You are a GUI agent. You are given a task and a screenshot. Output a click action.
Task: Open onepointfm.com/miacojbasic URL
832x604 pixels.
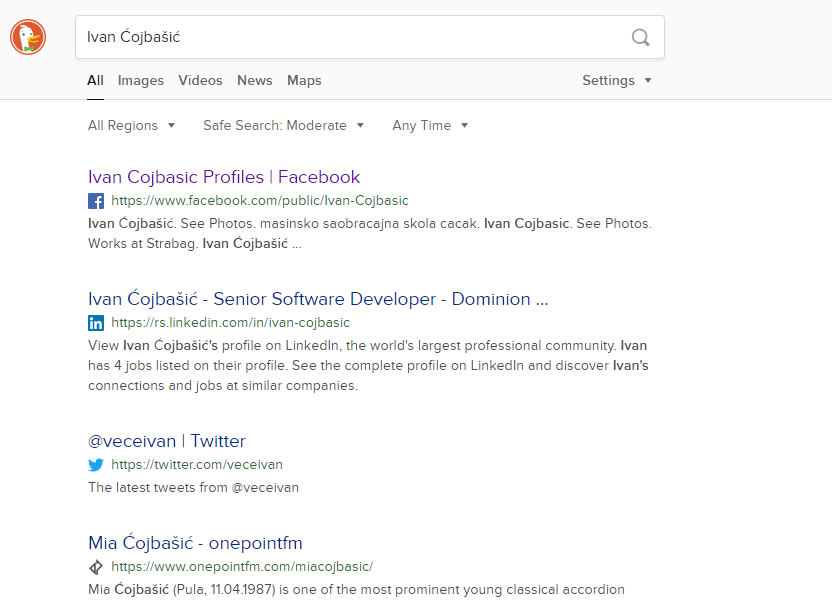[242, 566]
